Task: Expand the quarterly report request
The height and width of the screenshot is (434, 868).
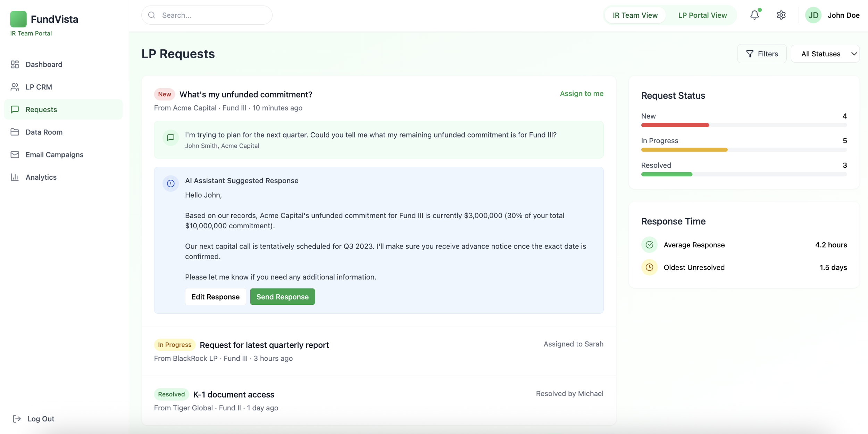Action: (x=264, y=345)
